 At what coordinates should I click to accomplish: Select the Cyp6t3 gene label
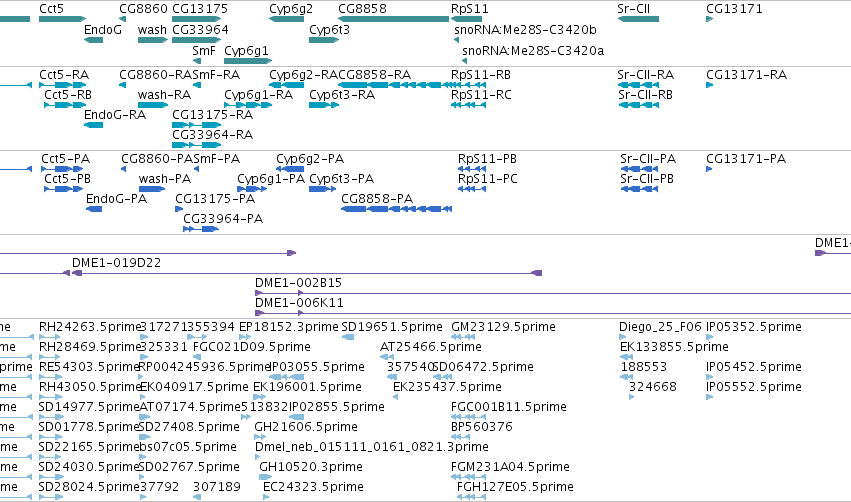(x=329, y=30)
